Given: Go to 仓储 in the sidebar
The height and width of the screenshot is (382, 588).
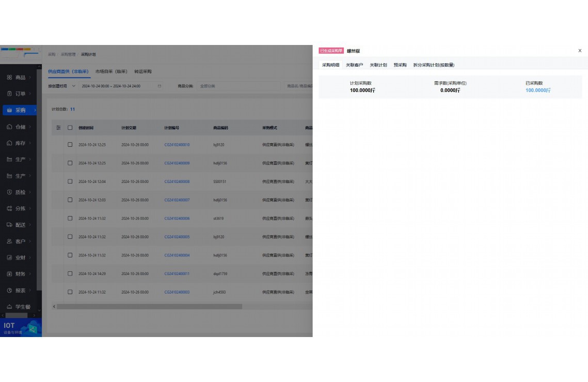Looking at the screenshot, I should point(20,127).
